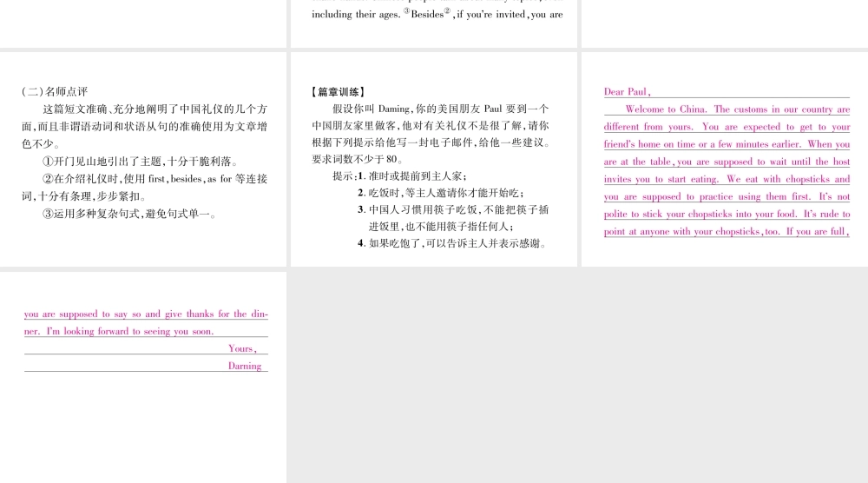The height and width of the screenshot is (483, 868).
Task: Click the line starting friend's home on time
Action: point(727,144)
